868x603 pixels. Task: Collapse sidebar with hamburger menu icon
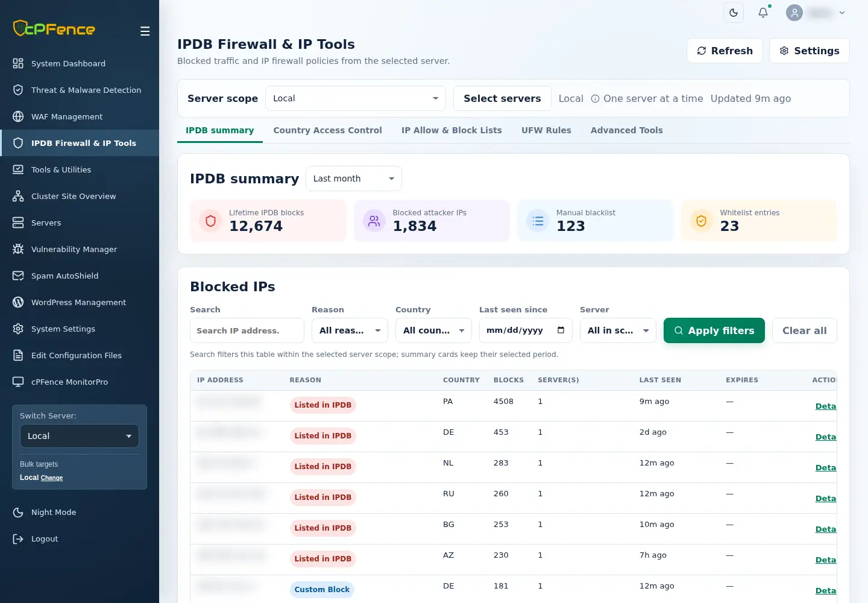(x=145, y=31)
